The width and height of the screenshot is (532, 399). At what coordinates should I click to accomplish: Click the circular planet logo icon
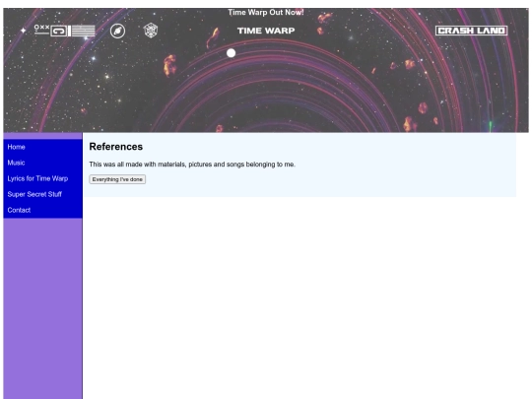click(x=118, y=31)
